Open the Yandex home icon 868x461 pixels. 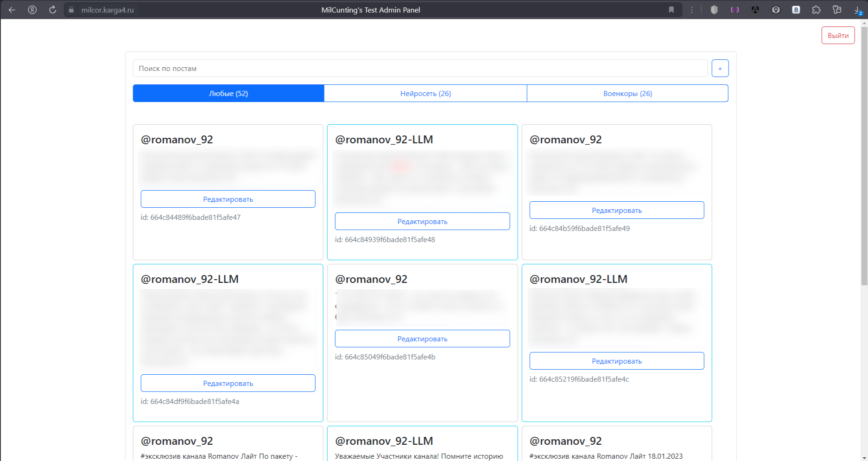pyautogui.click(x=32, y=10)
